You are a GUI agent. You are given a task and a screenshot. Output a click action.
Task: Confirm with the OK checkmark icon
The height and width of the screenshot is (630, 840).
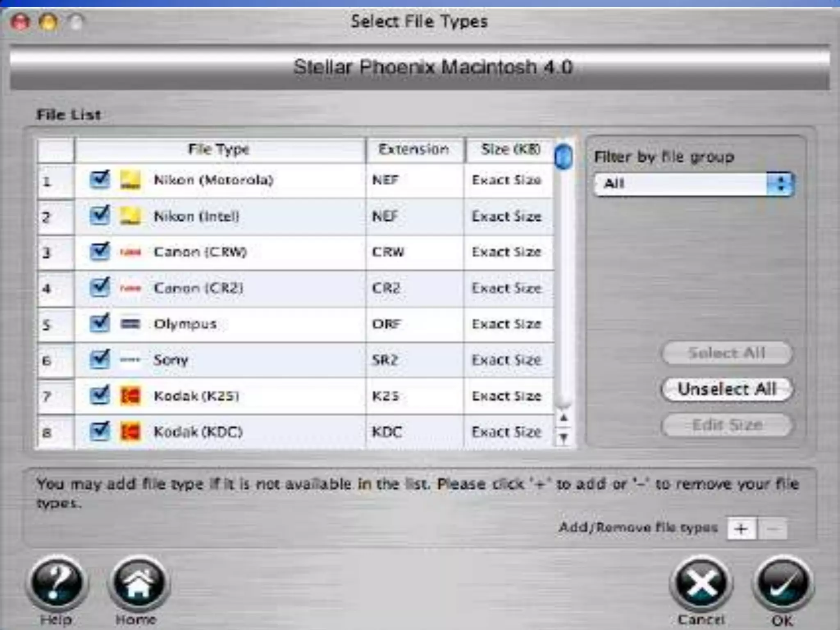click(783, 583)
